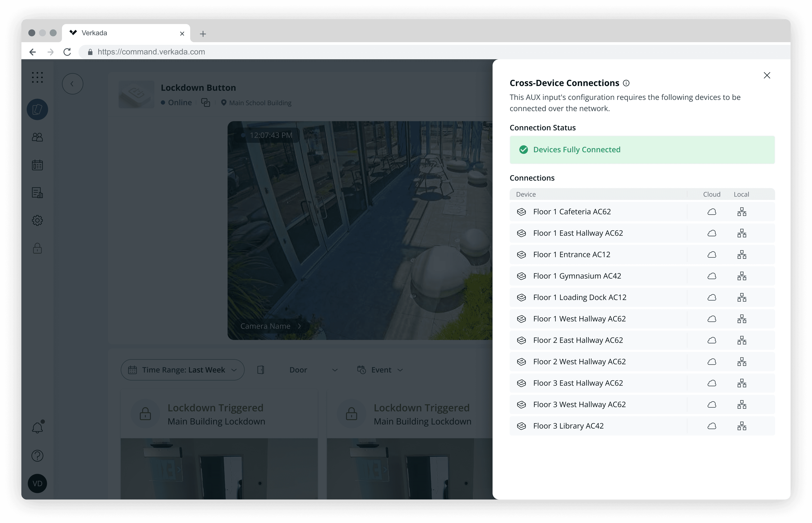Image resolution: width=812 pixels, height=523 pixels.
Task: Select the Floor 2 East Hallway AC62 device row
Action: tap(578, 340)
